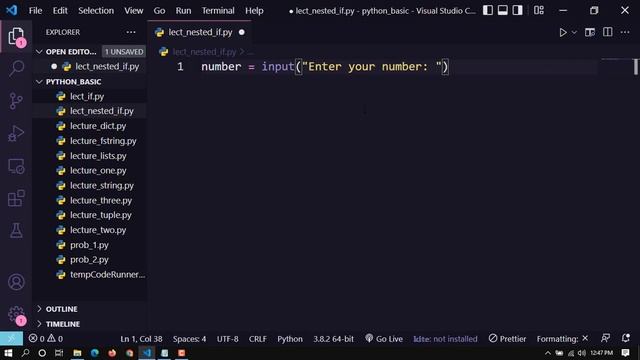
Task: Open Explorer Views and More Actions ellipsis
Action: [x=131, y=32]
